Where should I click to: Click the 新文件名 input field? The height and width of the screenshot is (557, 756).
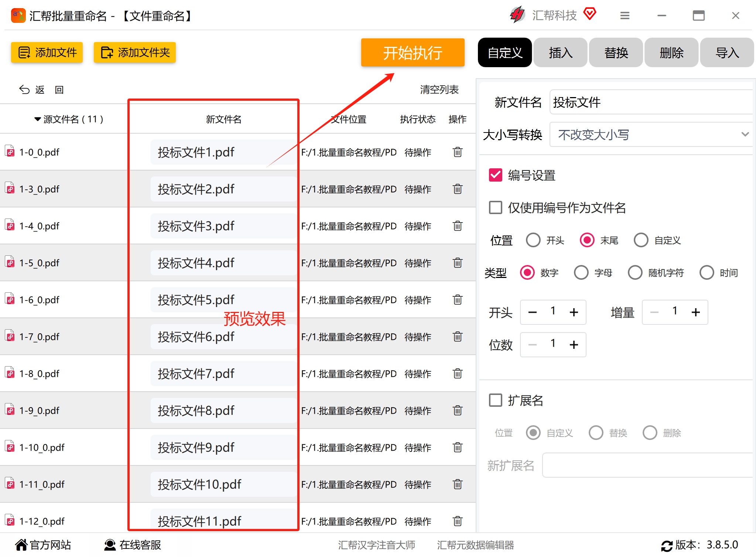click(x=651, y=102)
